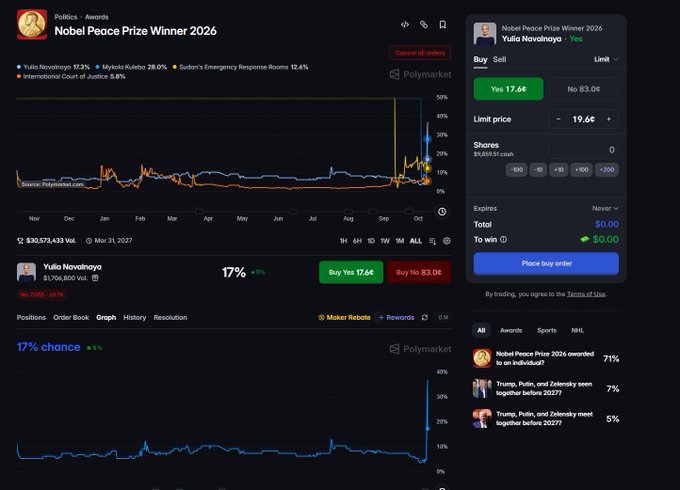Toggle Mykola Kuleba legend series
Image resolution: width=680 pixels, height=490 pixels.
[131, 67]
